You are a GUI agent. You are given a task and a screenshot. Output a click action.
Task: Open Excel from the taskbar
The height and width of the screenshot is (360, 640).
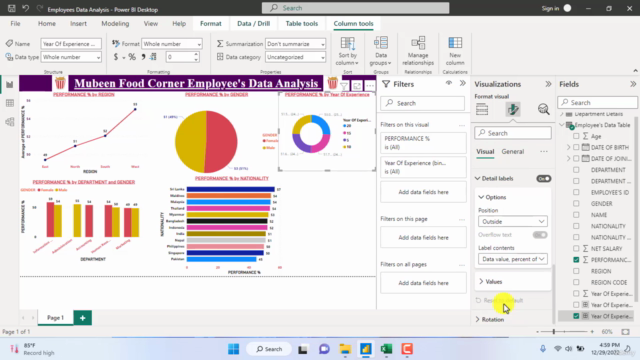click(386, 349)
